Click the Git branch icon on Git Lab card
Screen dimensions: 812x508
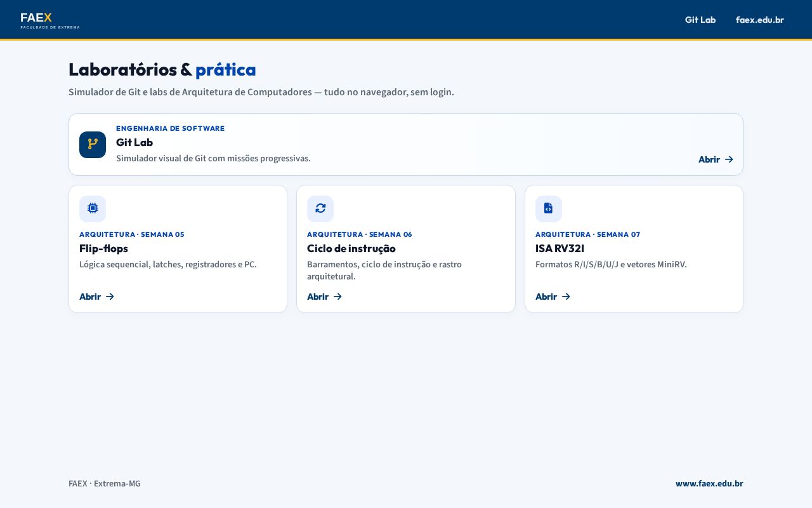point(93,145)
